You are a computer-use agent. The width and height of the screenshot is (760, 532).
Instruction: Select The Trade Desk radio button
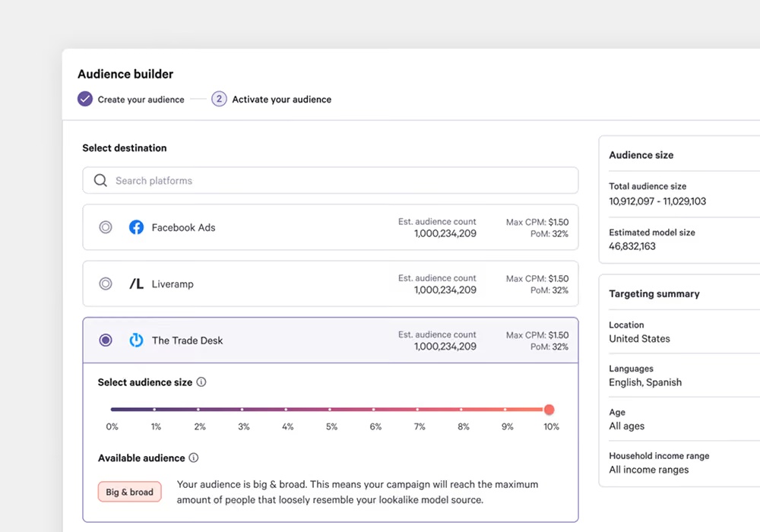(106, 340)
